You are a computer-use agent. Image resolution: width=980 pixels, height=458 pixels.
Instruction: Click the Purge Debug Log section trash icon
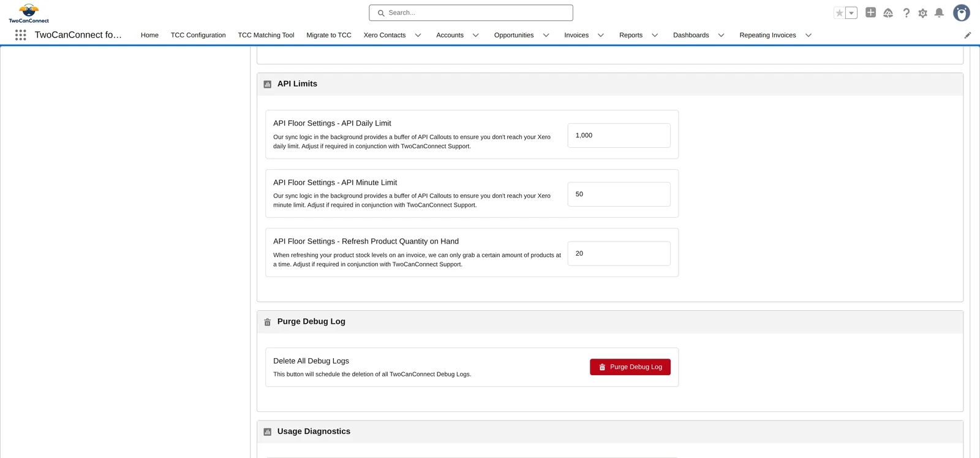click(x=267, y=322)
